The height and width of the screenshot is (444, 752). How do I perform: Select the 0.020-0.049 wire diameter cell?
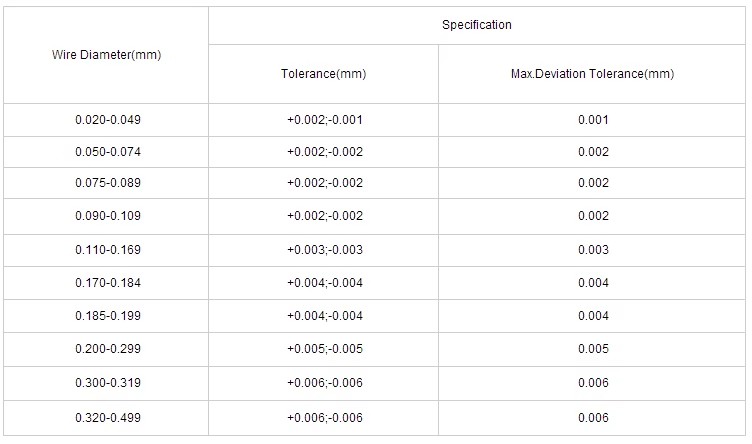coord(107,120)
